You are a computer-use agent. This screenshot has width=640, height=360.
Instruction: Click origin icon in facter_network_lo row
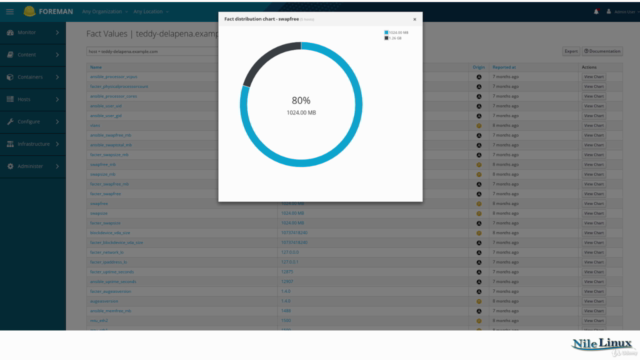tap(479, 253)
